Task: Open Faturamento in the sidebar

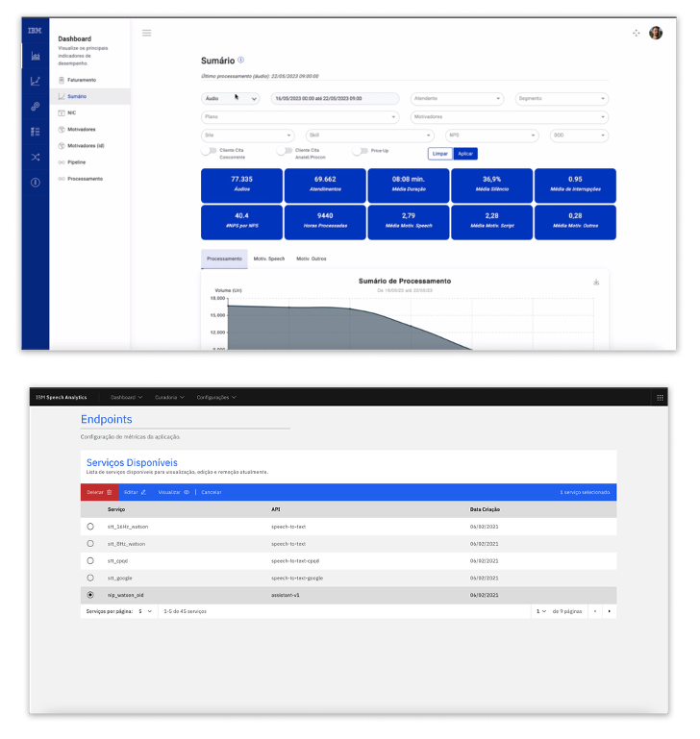Action: tap(82, 80)
